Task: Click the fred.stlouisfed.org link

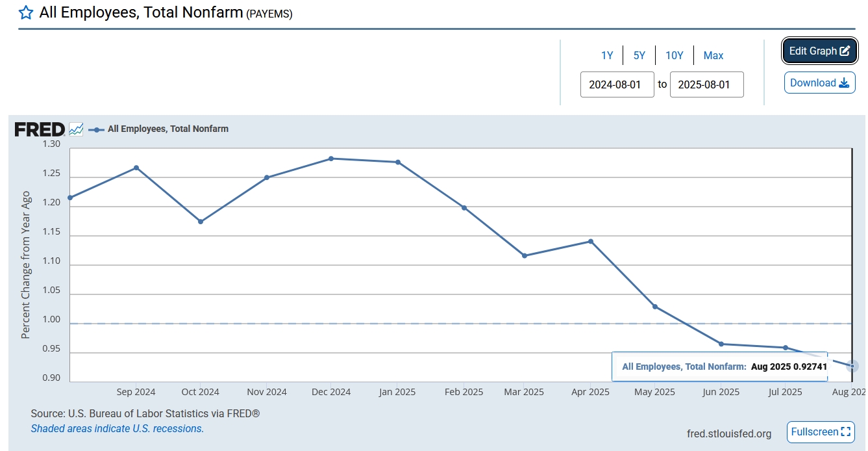Action: [729, 433]
